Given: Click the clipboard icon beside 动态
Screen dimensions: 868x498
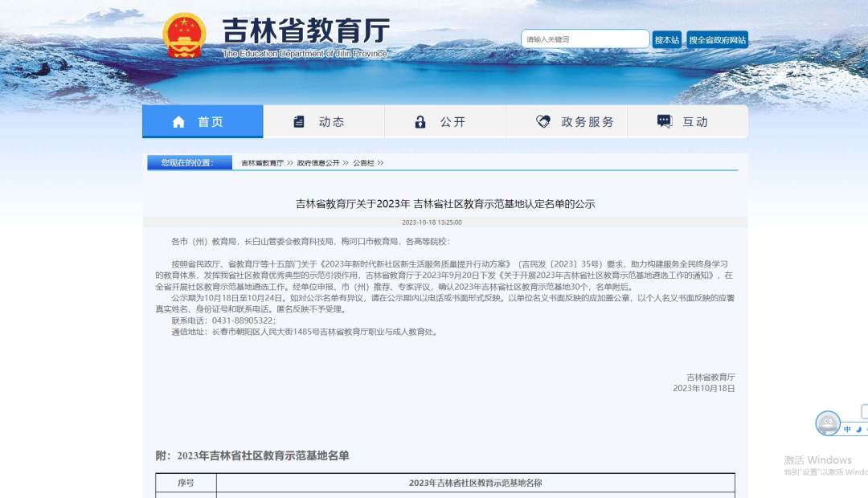Looking at the screenshot, I should coord(298,120).
